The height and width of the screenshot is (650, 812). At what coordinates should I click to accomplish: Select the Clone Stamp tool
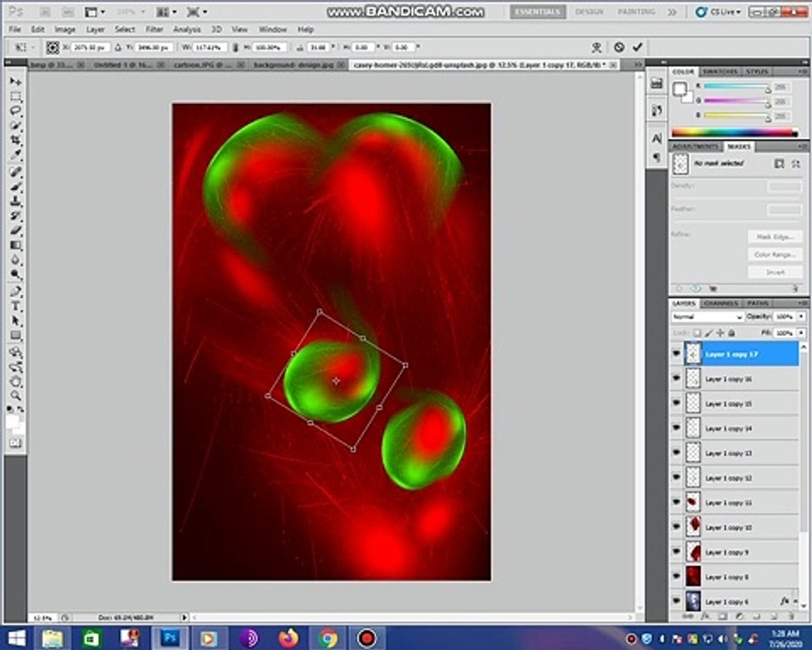(15, 201)
